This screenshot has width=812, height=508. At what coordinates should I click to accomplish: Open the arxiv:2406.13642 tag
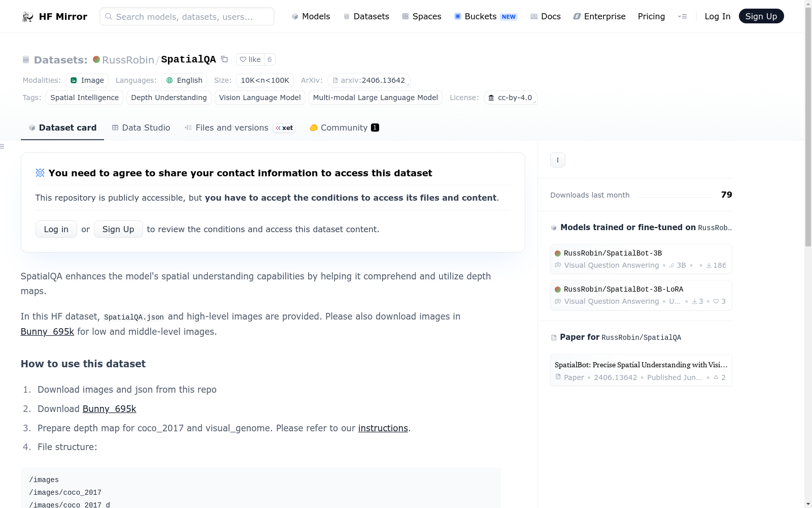[369, 80]
